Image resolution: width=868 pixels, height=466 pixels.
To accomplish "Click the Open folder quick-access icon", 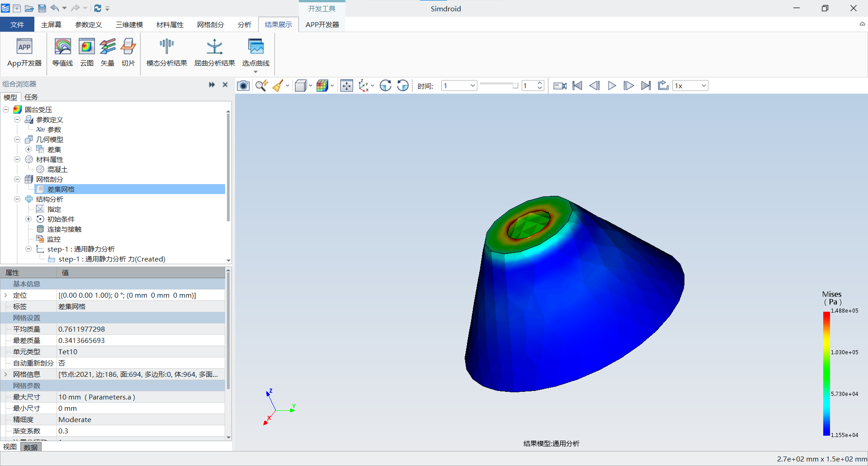I will point(29,8).
